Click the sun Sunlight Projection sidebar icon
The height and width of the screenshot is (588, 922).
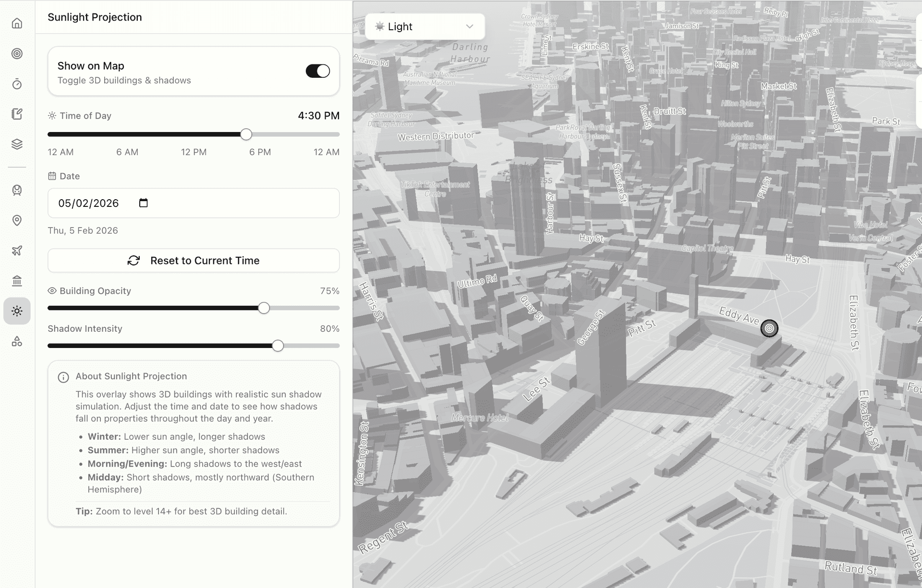point(17,311)
